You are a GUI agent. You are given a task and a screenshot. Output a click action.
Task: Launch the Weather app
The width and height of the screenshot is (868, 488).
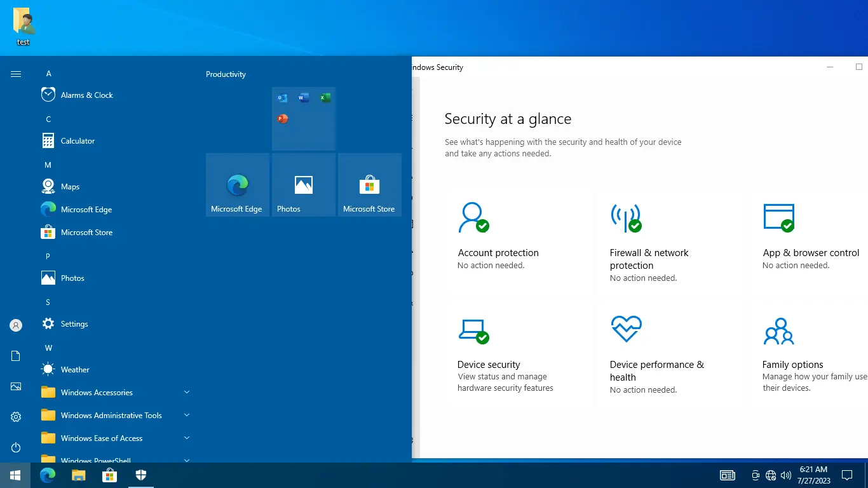coord(75,369)
